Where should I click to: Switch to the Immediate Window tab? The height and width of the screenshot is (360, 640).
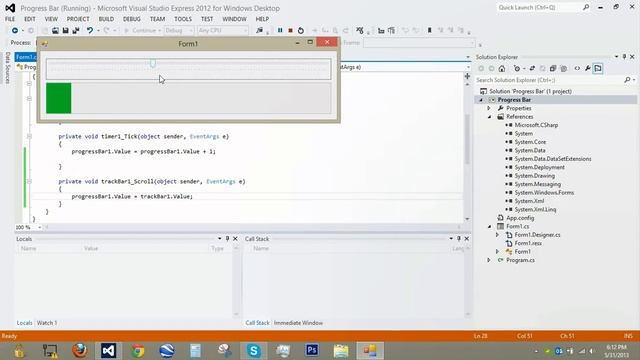[x=298, y=323]
